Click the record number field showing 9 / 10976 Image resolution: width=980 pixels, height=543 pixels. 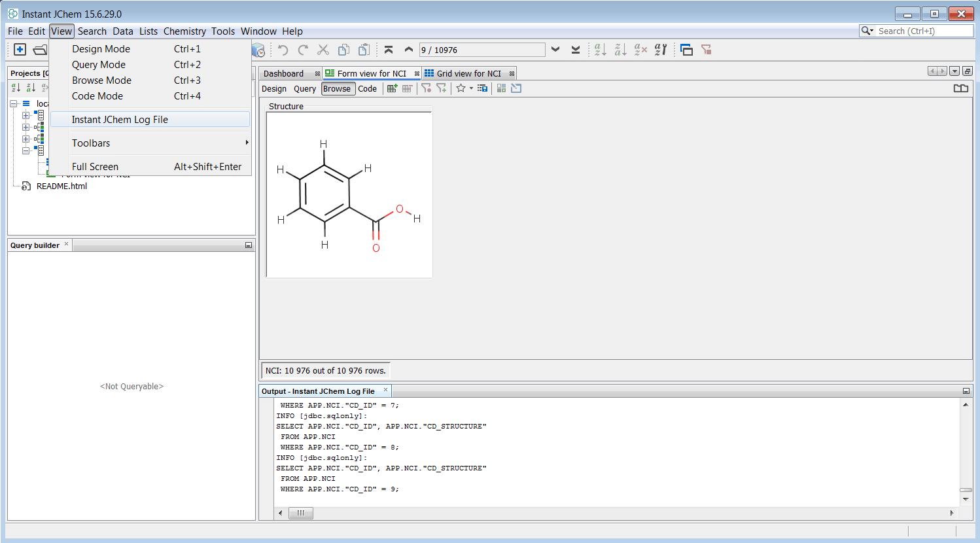[x=482, y=49]
